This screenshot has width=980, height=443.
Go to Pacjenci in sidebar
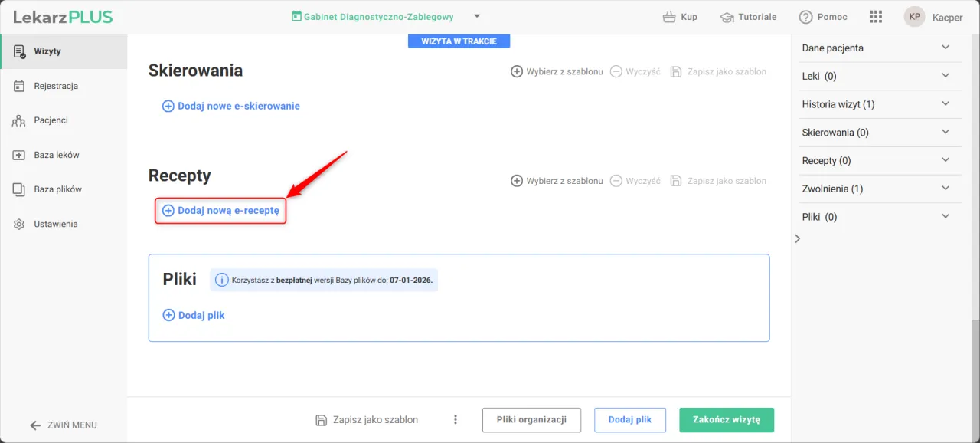[51, 120]
